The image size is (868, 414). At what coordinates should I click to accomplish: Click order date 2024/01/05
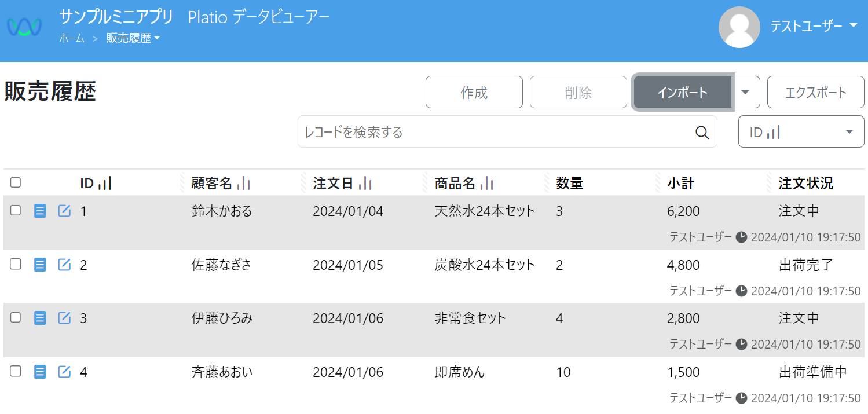tap(348, 265)
